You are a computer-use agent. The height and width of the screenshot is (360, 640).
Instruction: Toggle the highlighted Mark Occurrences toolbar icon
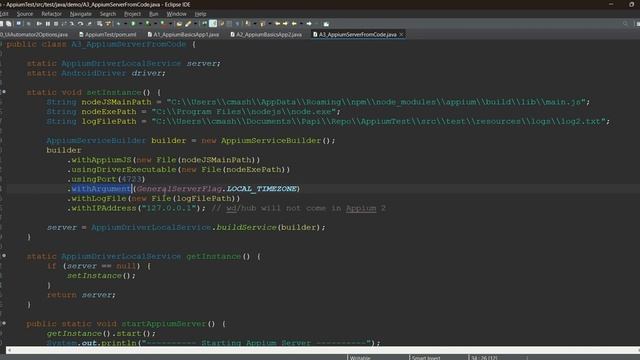213,24
